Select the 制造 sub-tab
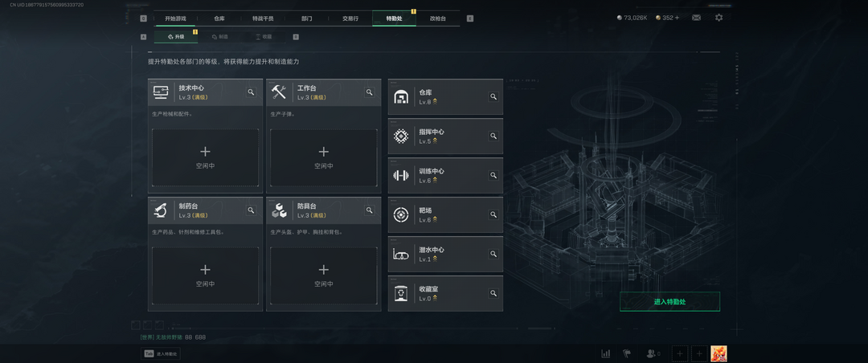 coord(219,36)
